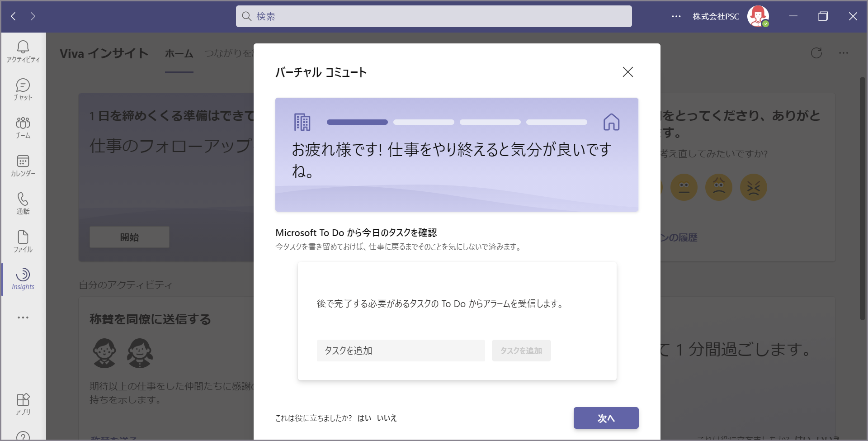868x441 pixels.
Task: Click second colleague avatar in praise card
Action: [140, 353]
